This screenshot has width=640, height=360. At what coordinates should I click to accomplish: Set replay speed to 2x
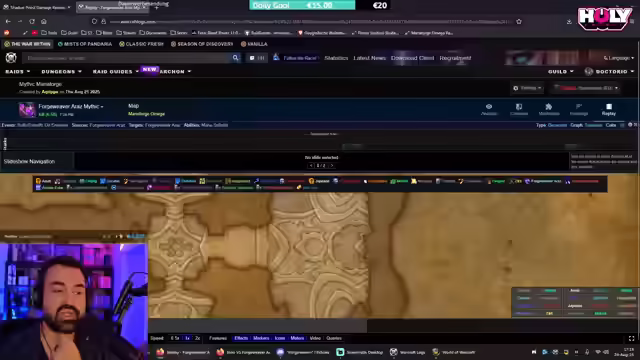(198, 338)
